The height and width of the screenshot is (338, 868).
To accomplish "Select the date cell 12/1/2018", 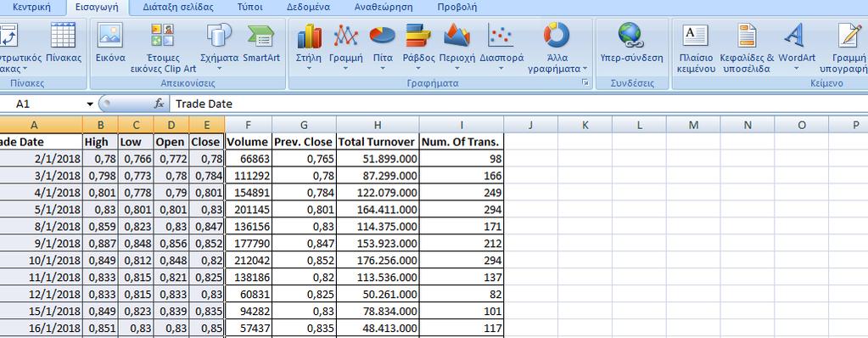I will [x=41, y=294].
